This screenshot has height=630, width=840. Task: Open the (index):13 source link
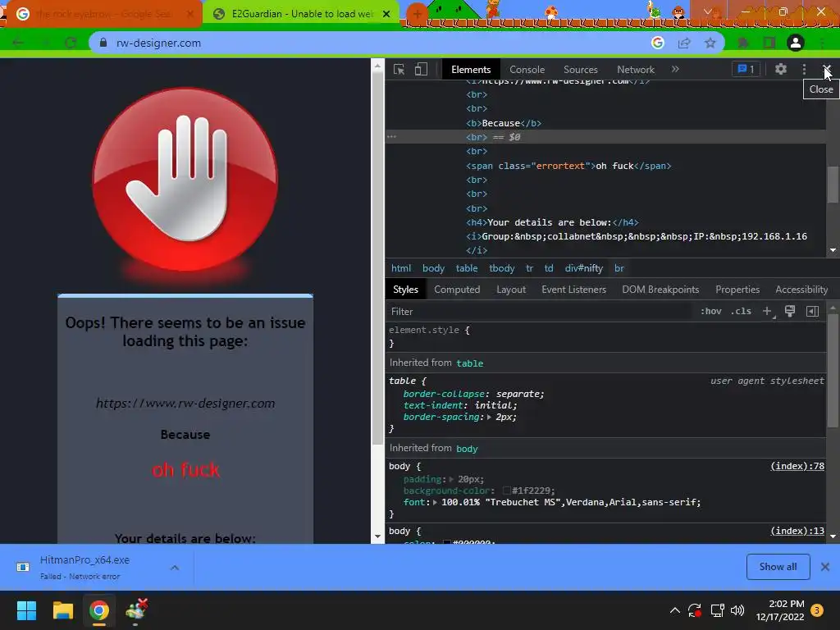pyautogui.click(x=797, y=531)
